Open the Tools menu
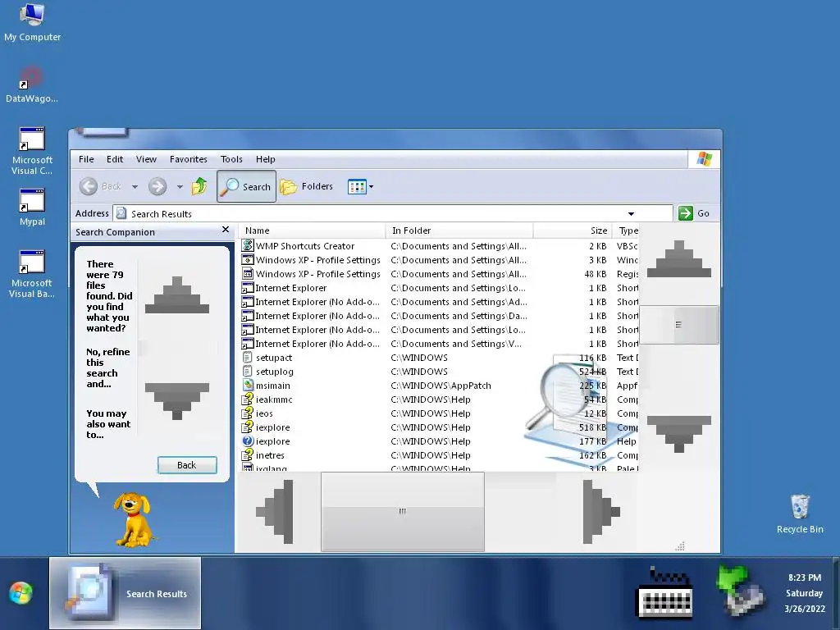840x630 pixels. (x=231, y=159)
